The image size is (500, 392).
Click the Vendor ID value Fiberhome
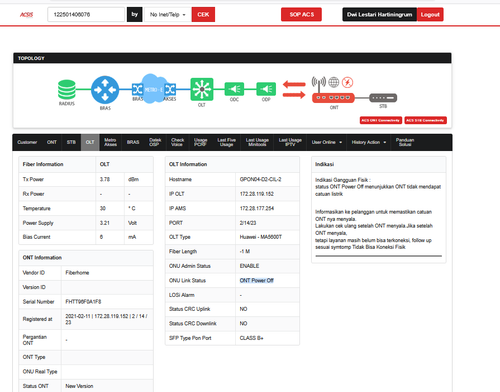pyautogui.click(x=77, y=273)
